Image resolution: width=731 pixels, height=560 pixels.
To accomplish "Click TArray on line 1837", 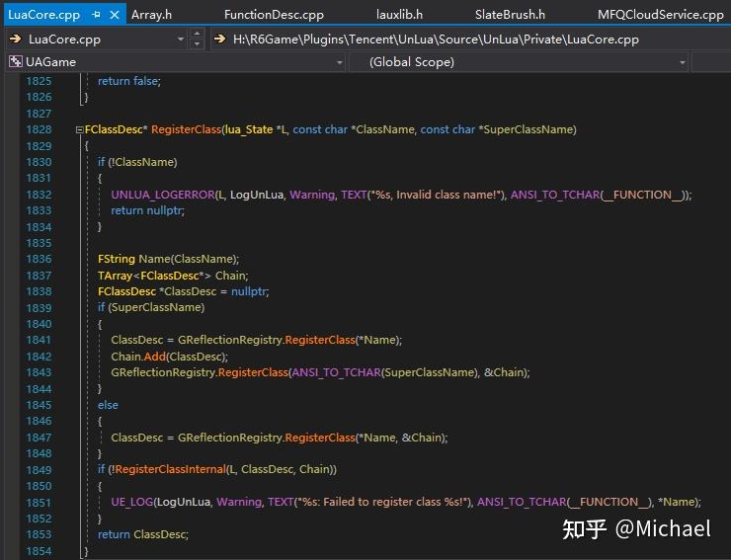I will pos(116,276).
